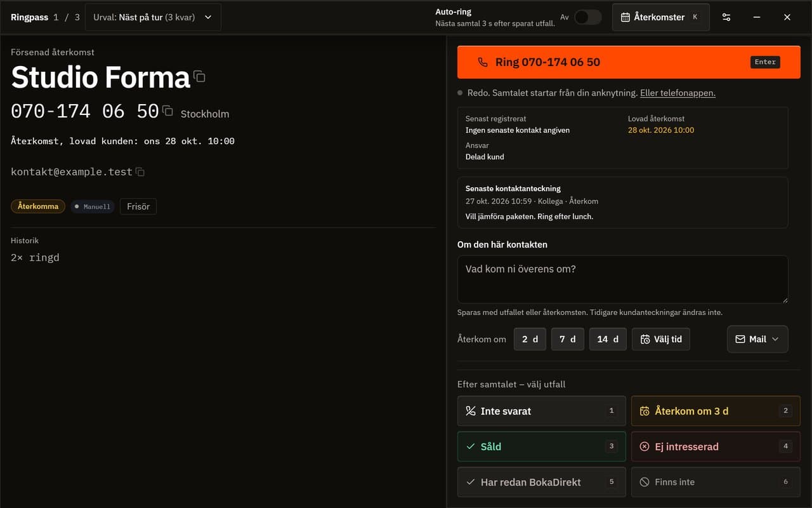The height and width of the screenshot is (508, 812).
Task: Mark outcome Har redan BokaDirekt
Action: pos(541,482)
